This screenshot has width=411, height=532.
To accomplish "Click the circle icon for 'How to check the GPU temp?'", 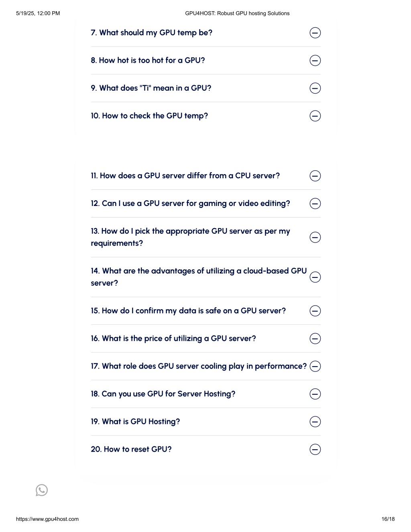I will (315, 116).
